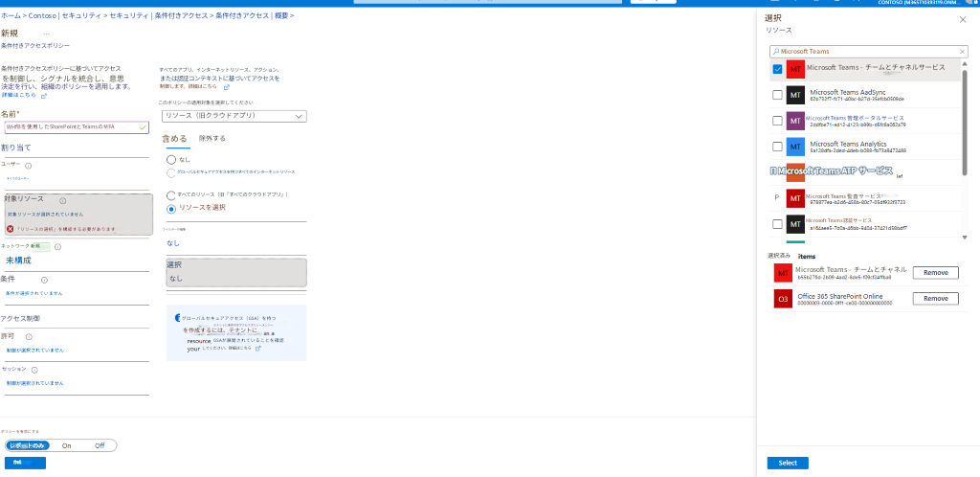This screenshot has width=980, height=477.
Task: Select the すべてのリソース radio option
Action: click(171, 195)
